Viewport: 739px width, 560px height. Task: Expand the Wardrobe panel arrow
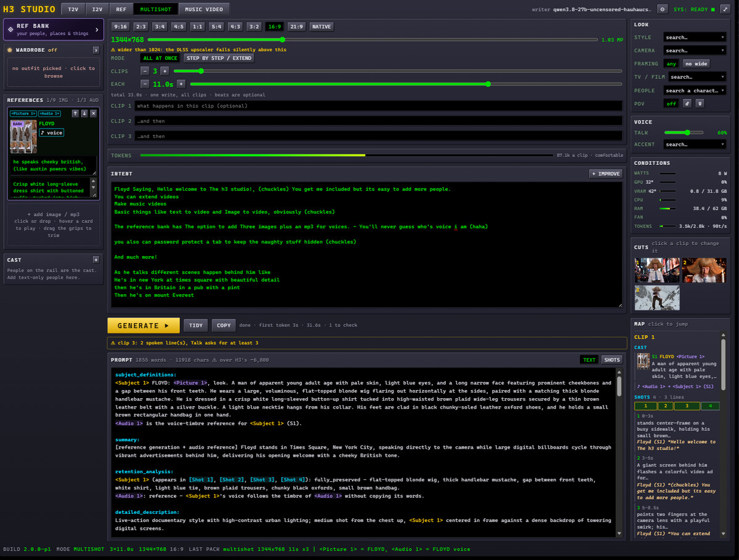click(96, 50)
